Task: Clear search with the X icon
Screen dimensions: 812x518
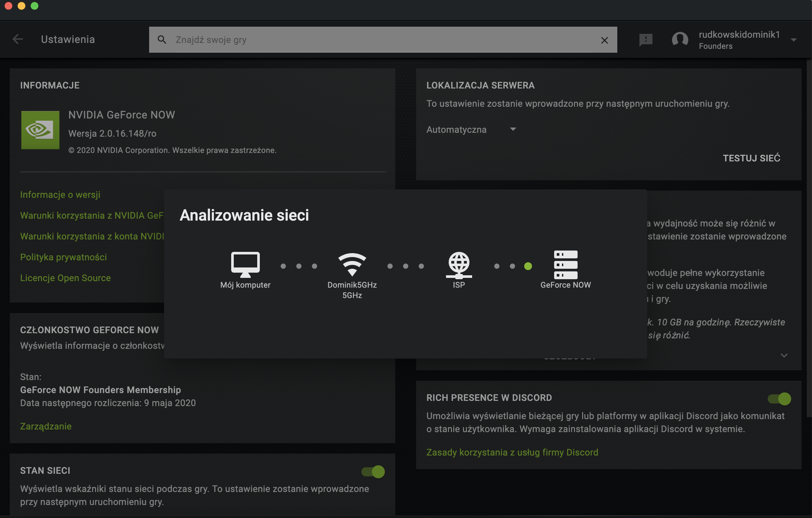Action: [604, 40]
